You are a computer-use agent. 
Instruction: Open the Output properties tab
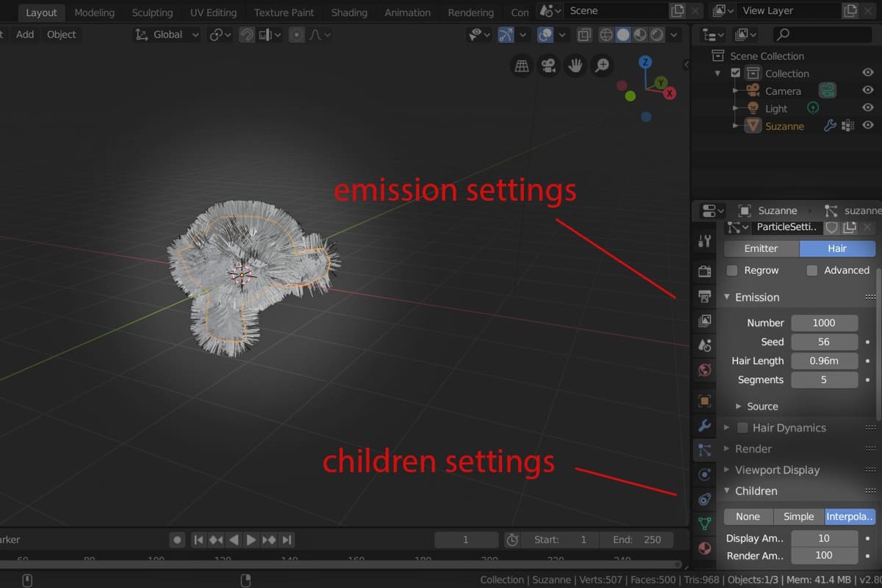click(704, 296)
